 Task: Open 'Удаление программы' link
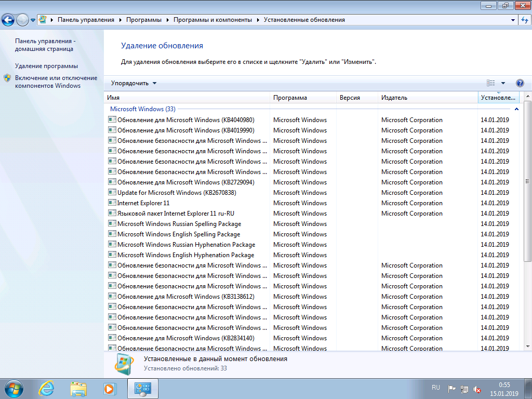point(46,66)
